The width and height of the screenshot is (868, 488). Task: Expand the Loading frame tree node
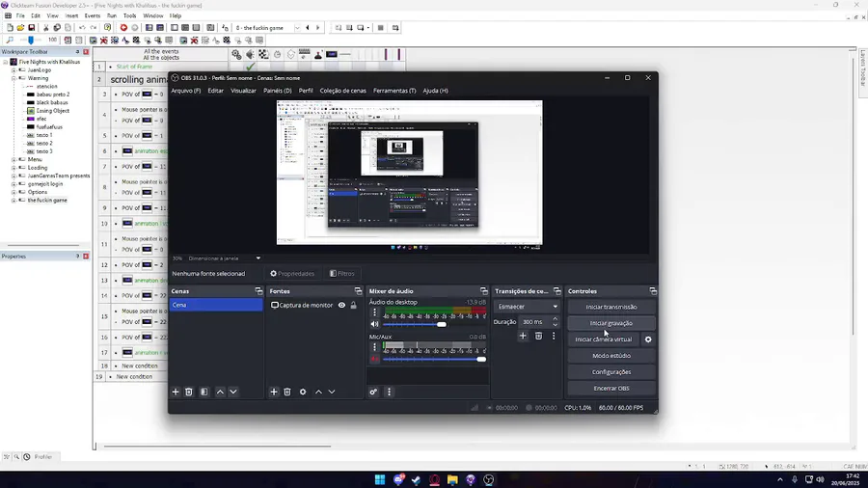tap(14, 168)
